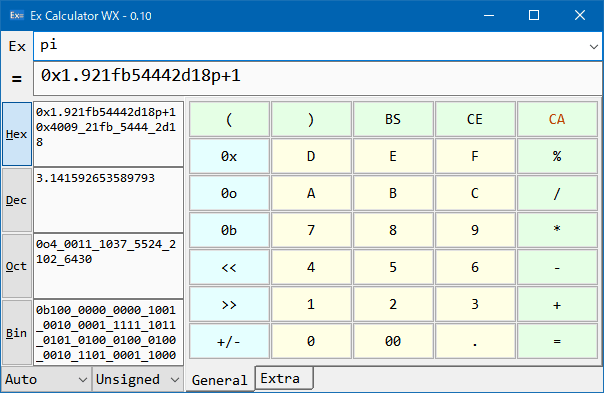Click the plus + key

tap(557, 304)
